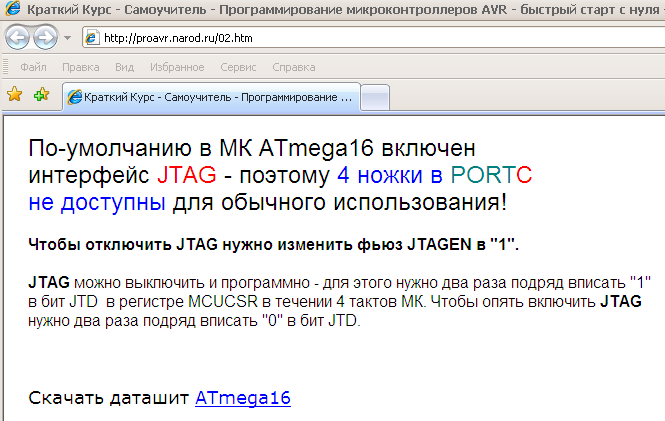Open the Справка menu
Viewport: 665px width, 421px height.
[x=294, y=67]
